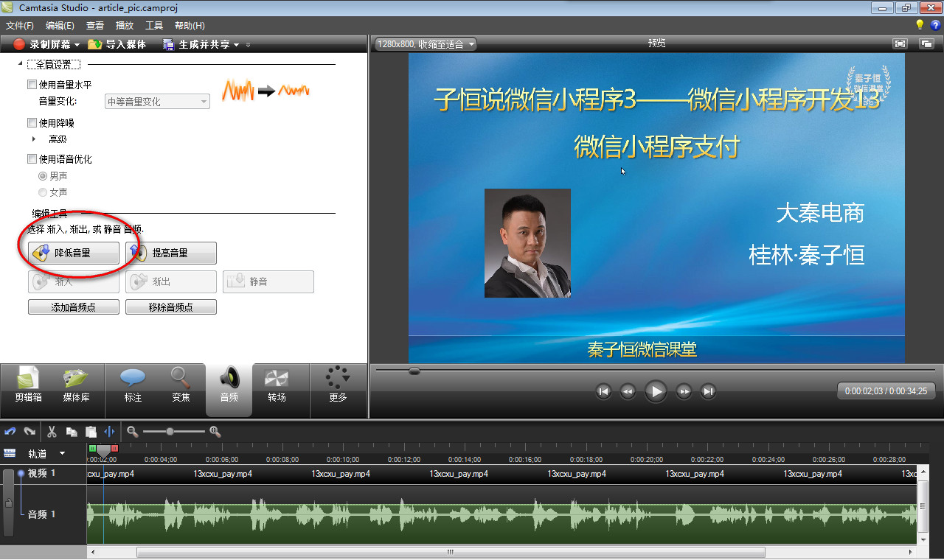
Task: Click the 降低音量 button
Action: (x=74, y=253)
